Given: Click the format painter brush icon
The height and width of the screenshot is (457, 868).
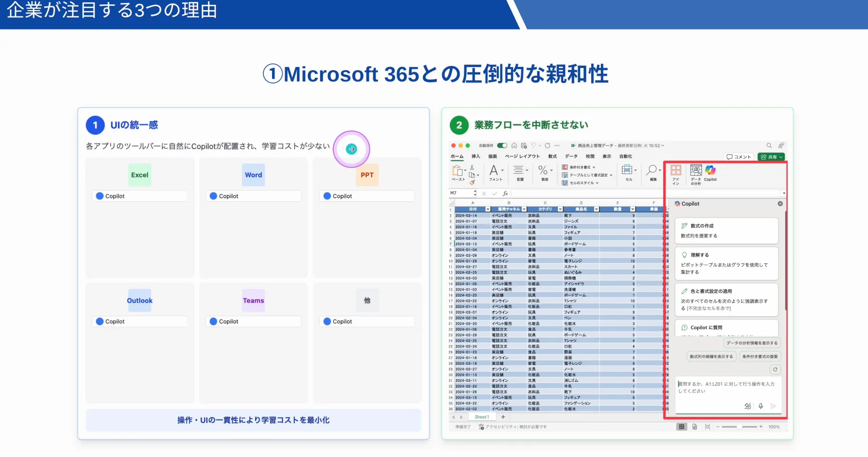Looking at the screenshot, I should pyautogui.click(x=472, y=182).
